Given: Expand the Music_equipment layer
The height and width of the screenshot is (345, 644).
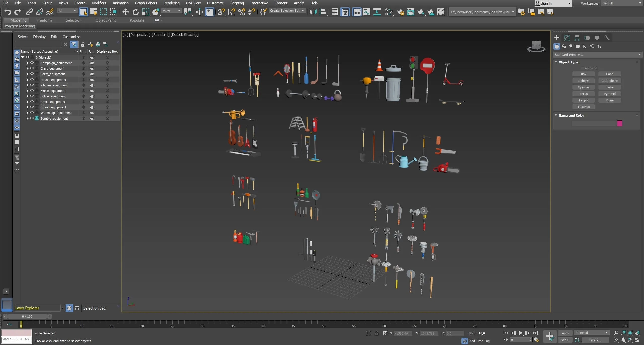Looking at the screenshot, I should [27, 91].
